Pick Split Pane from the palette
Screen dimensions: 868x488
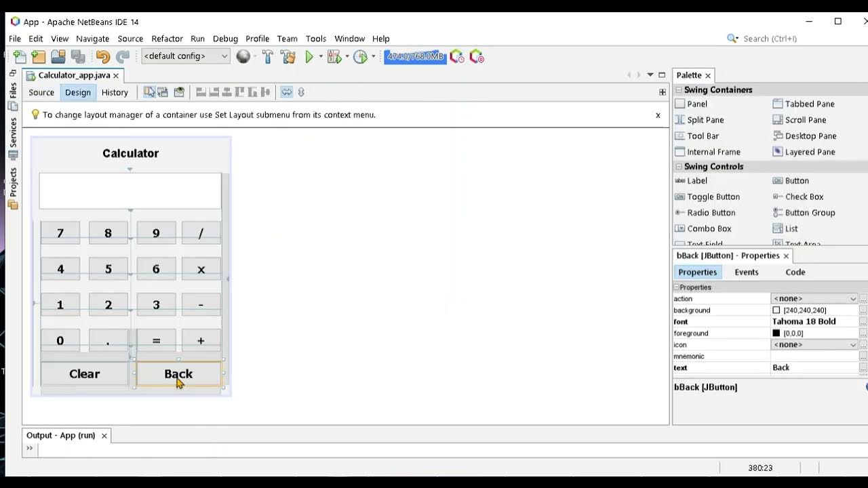click(x=700, y=120)
